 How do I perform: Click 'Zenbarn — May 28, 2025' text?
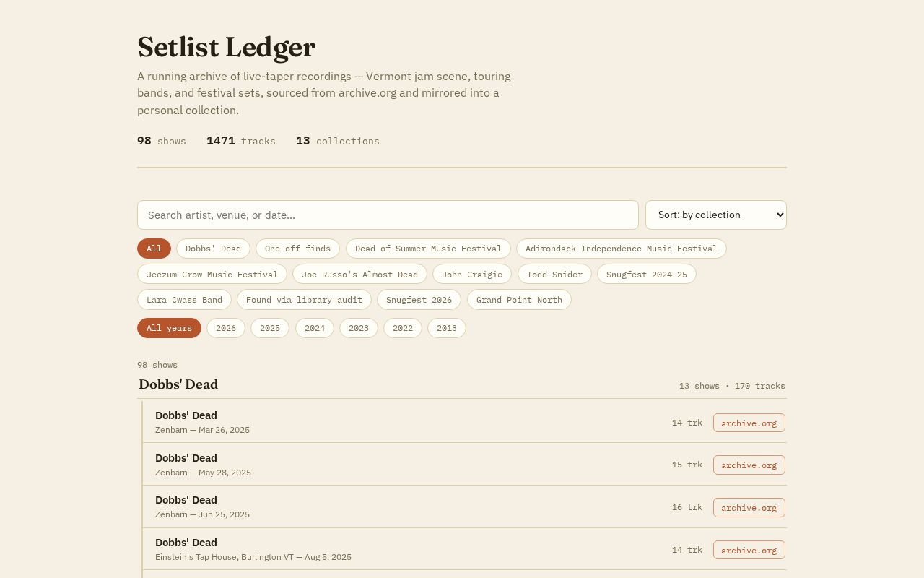click(203, 473)
